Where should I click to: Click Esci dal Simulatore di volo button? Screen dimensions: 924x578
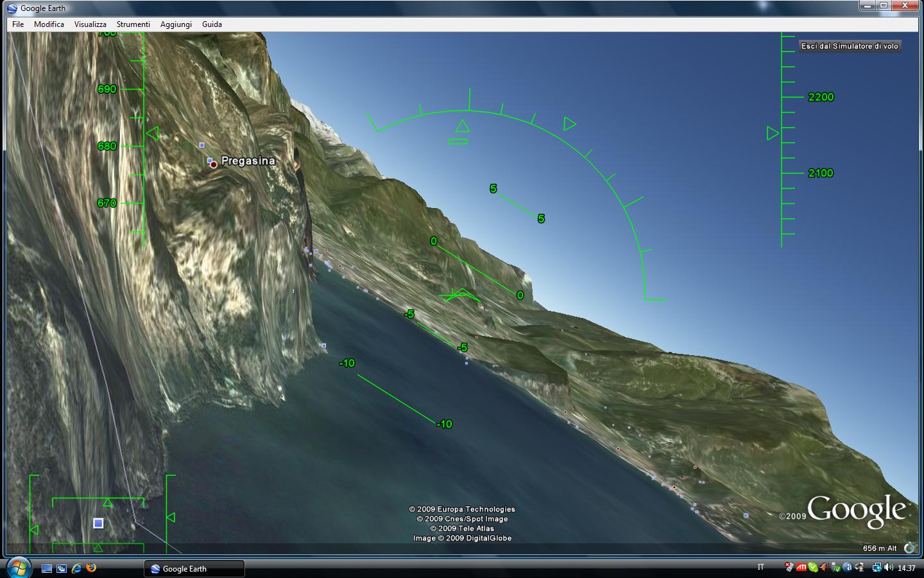coord(850,46)
